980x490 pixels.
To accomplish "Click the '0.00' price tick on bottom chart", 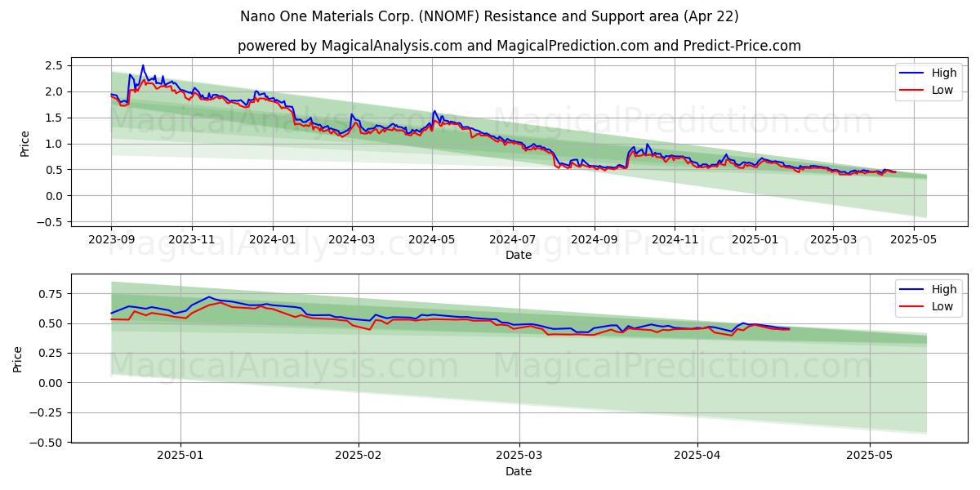I will [x=51, y=383].
